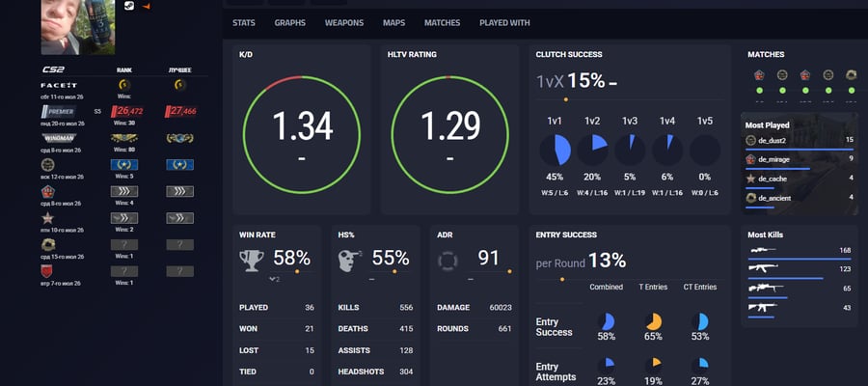Open the orange FACEIT profile icon
Screen dimensions: 868x386
tap(147, 6)
